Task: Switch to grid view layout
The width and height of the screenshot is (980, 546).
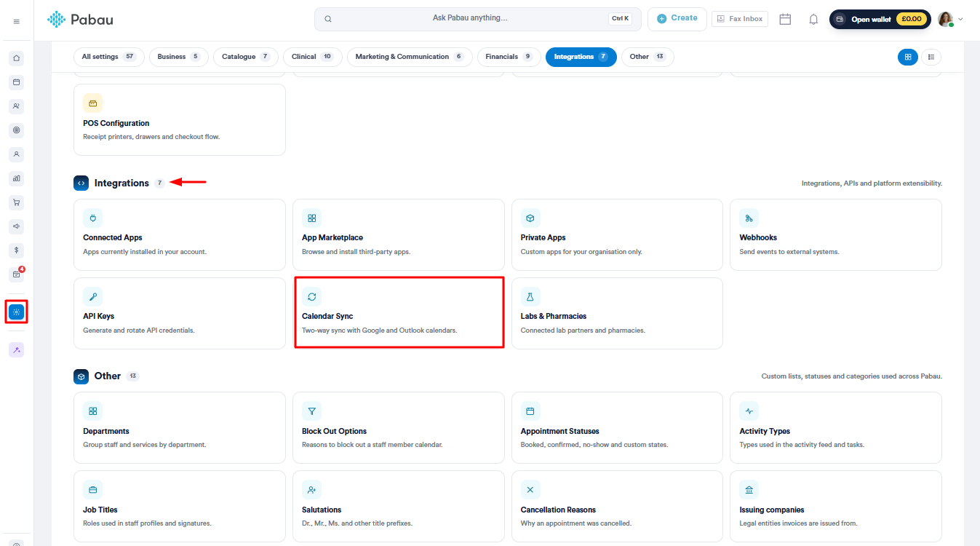Action: tap(907, 57)
